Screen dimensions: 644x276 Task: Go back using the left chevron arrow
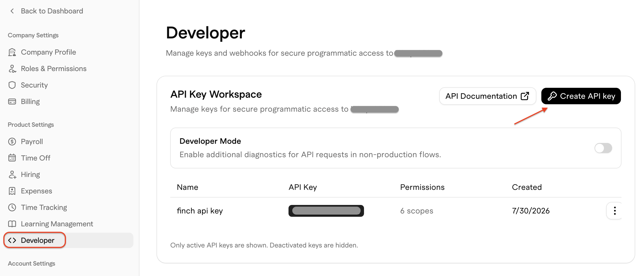12,11
